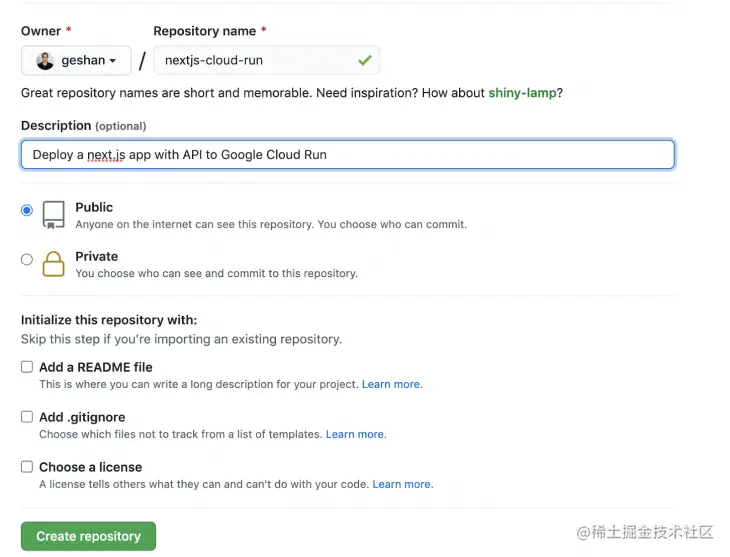Click the Create repository button
Image resolution: width=730 pixels, height=557 pixels.
(x=88, y=536)
